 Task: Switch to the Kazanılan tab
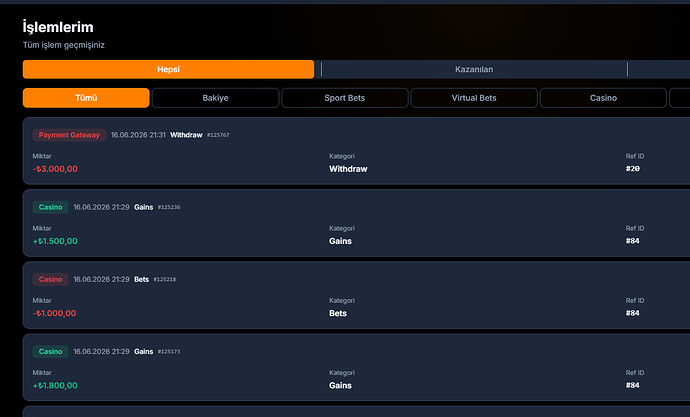click(x=474, y=69)
